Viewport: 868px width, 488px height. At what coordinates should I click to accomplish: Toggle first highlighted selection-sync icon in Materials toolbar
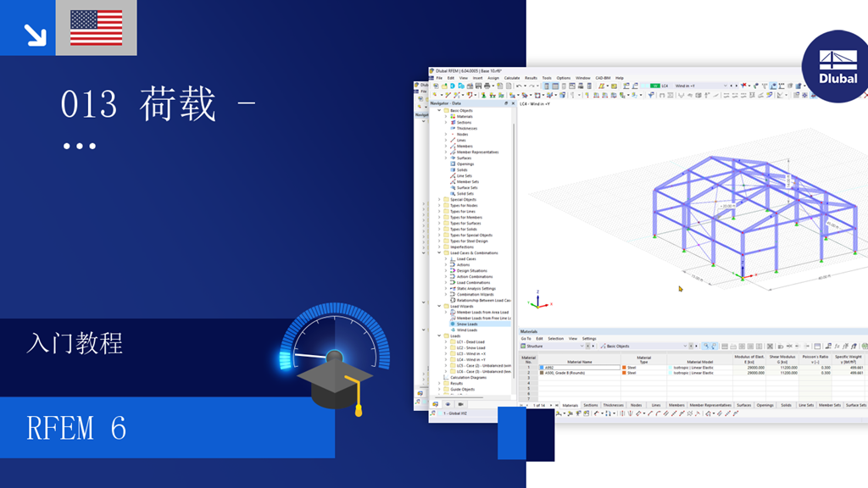tap(706, 347)
